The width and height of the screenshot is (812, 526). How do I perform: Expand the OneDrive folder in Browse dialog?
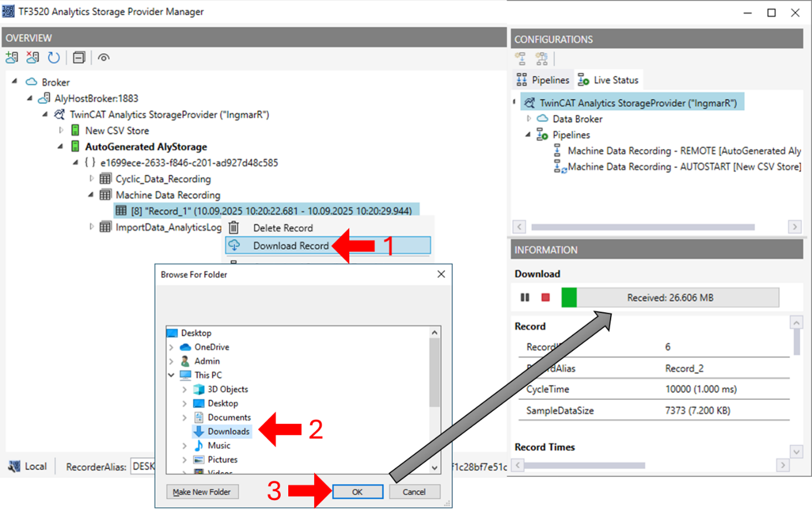point(171,347)
